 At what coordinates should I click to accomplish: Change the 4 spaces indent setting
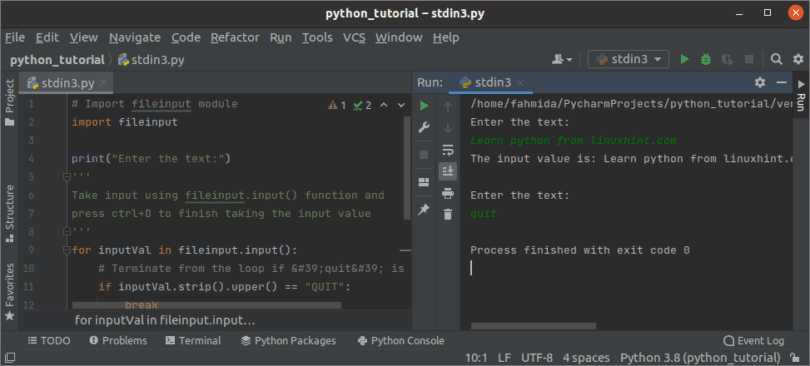coord(586,358)
